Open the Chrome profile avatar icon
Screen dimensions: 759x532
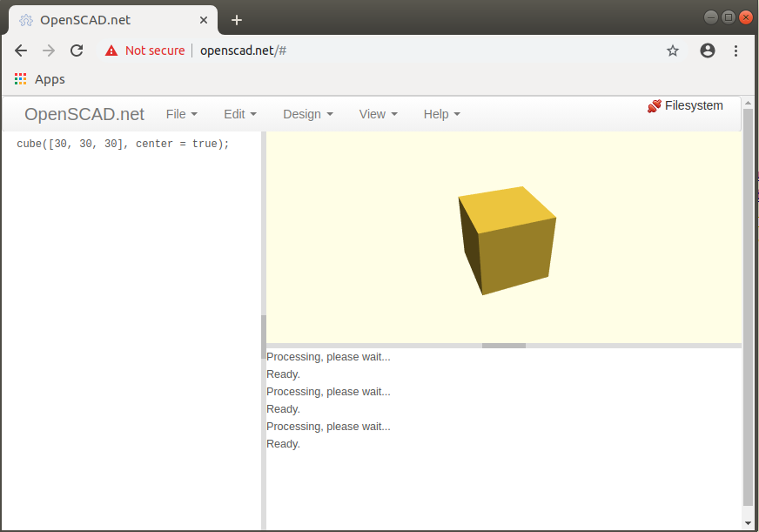pyautogui.click(x=707, y=51)
